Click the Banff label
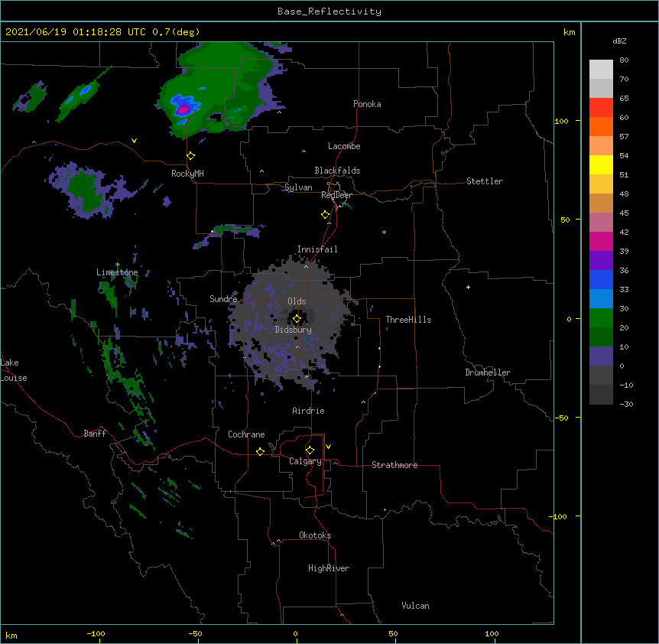This screenshot has height=644, width=659. pyautogui.click(x=95, y=434)
